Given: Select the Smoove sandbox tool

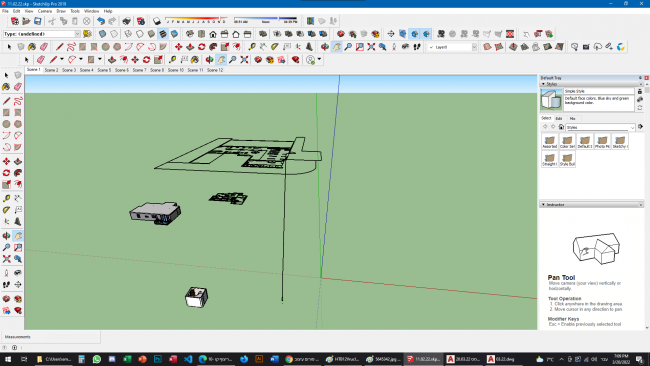Looking at the screenshot, I should coord(513,47).
